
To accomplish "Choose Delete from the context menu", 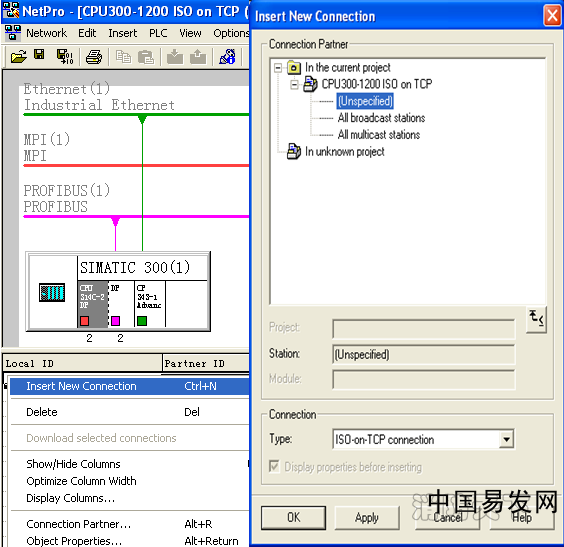I will pyautogui.click(x=129, y=412).
